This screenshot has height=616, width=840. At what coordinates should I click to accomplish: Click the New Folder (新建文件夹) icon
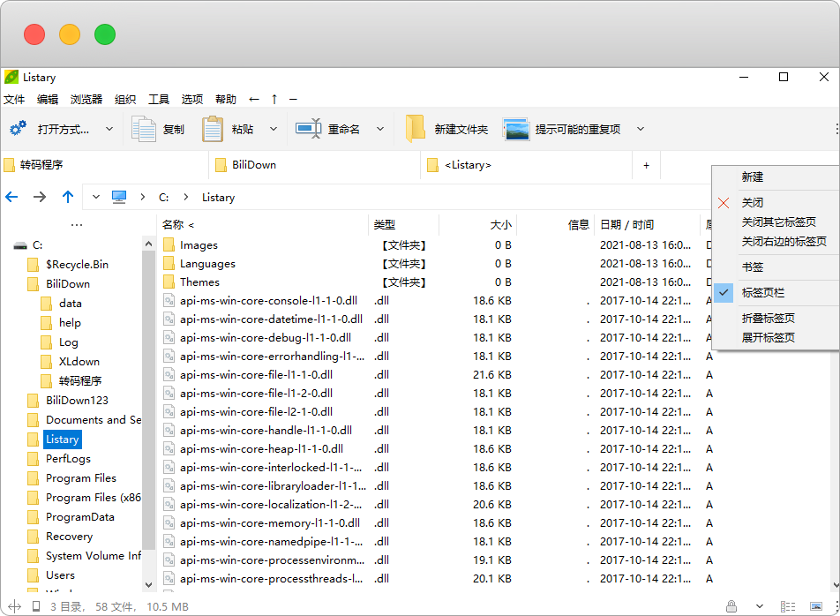[x=416, y=129]
